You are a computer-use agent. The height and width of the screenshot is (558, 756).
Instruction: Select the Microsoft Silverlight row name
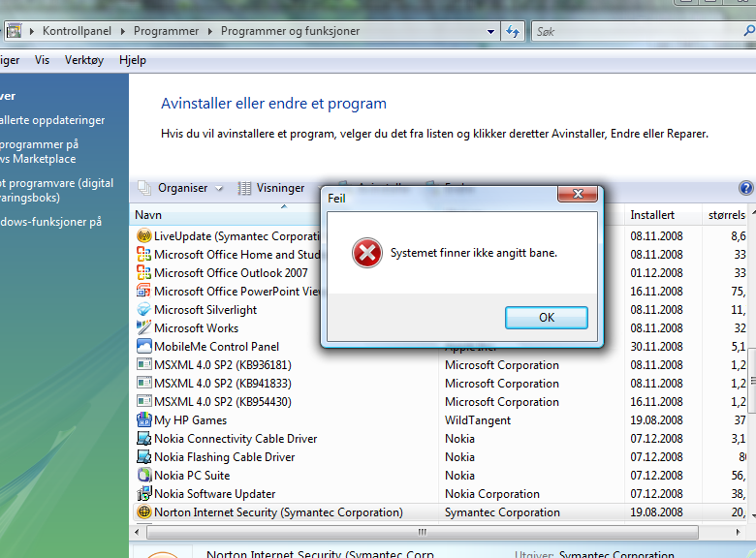point(205,309)
